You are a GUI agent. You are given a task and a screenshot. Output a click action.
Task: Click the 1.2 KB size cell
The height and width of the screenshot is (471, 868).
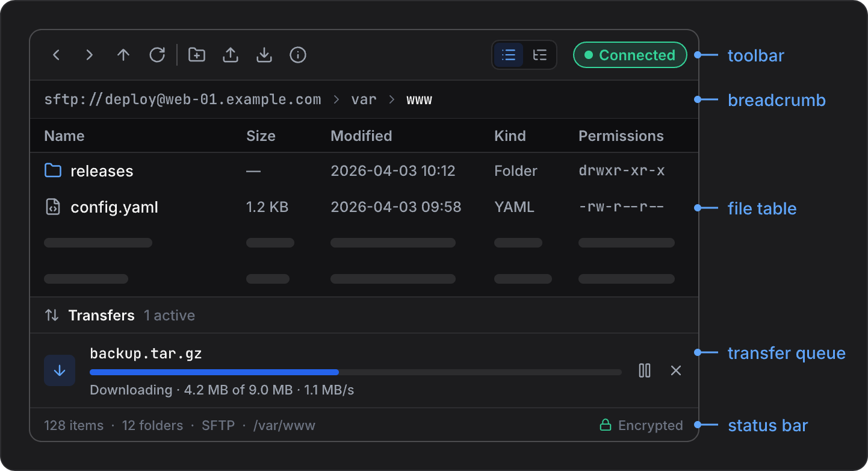267,208
